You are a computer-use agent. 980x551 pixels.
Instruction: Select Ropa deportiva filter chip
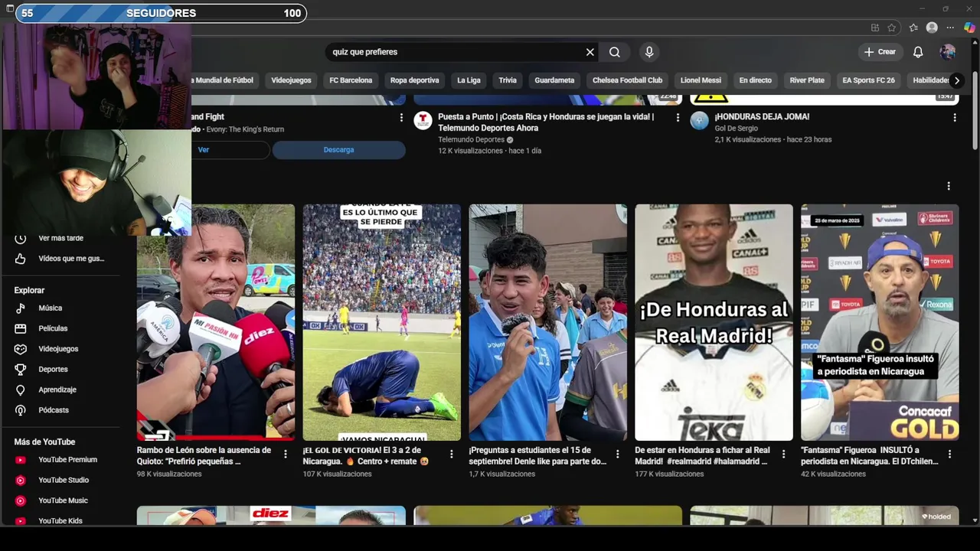414,80
